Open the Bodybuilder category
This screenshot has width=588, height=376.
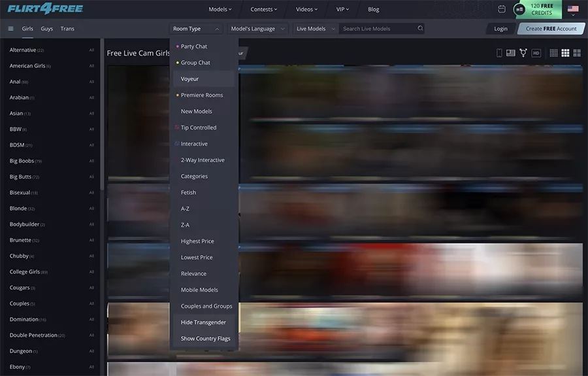(x=27, y=224)
